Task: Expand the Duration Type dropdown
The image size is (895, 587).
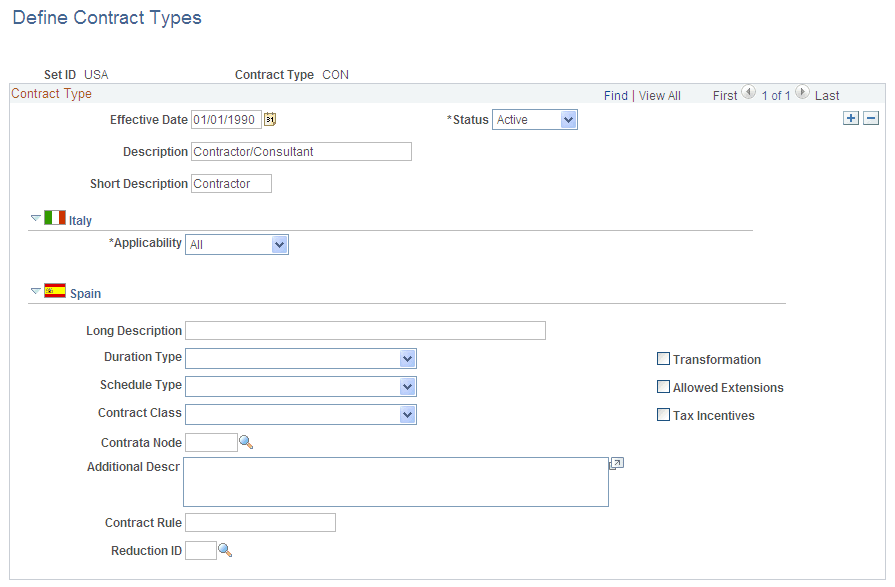Action: pyautogui.click(x=301, y=359)
